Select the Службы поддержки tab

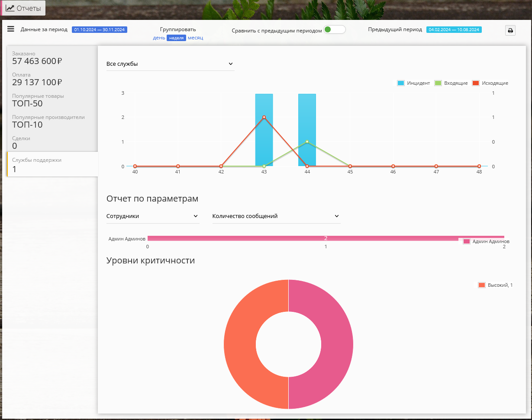(x=52, y=164)
